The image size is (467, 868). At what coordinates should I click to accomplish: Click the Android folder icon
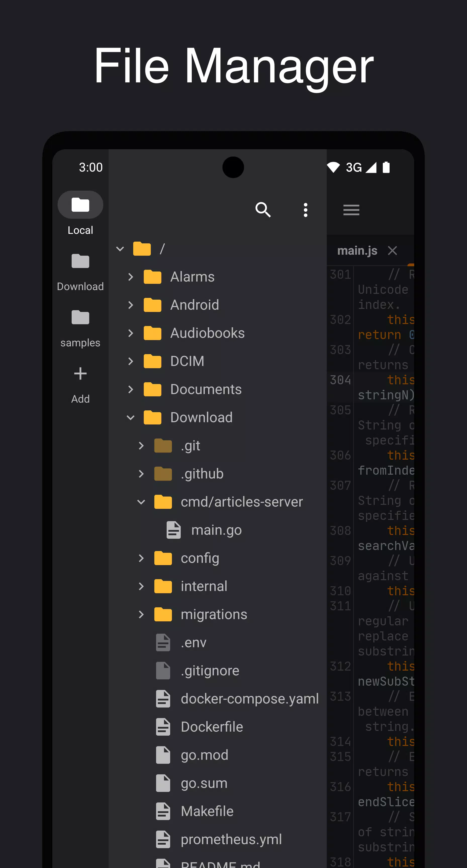pos(152,305)
